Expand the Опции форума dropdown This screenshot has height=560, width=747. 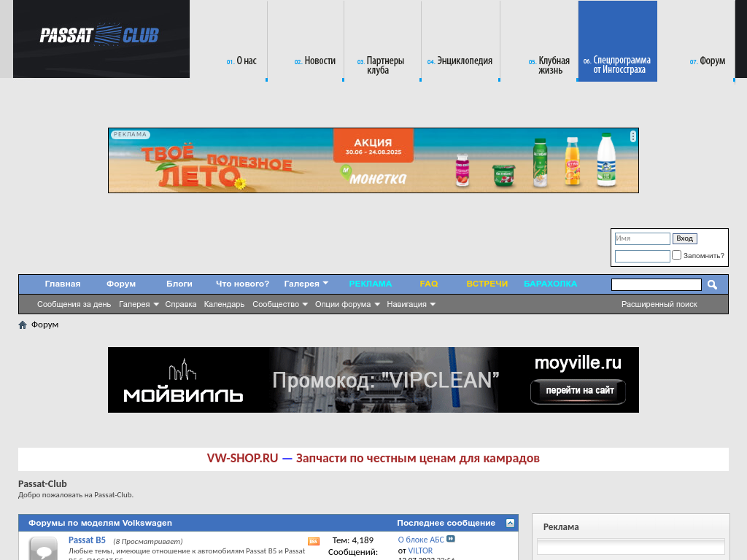click(x=347, y=304)
